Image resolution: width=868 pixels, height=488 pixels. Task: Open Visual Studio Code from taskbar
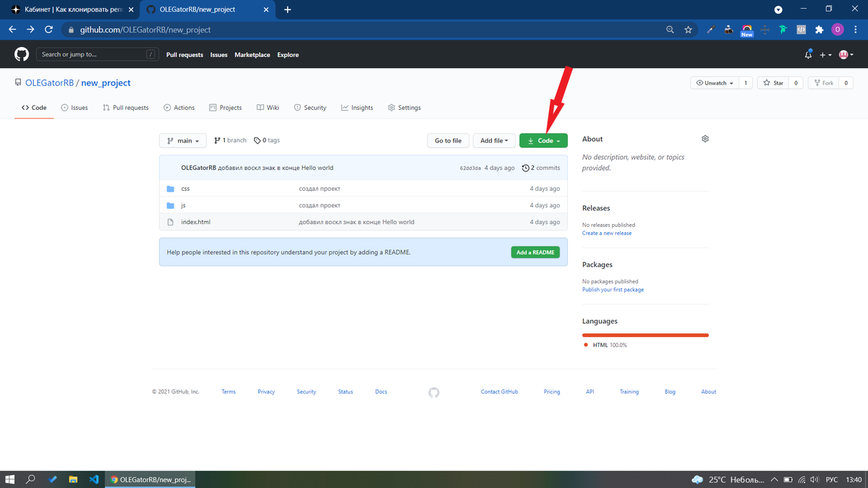point(93,479)
